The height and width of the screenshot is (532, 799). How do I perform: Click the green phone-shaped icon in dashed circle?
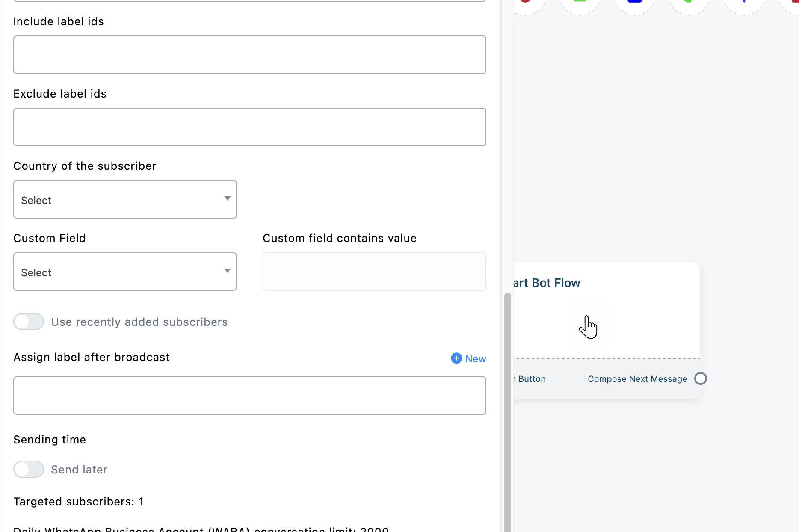pyautogui.click(x=689, y=2)
